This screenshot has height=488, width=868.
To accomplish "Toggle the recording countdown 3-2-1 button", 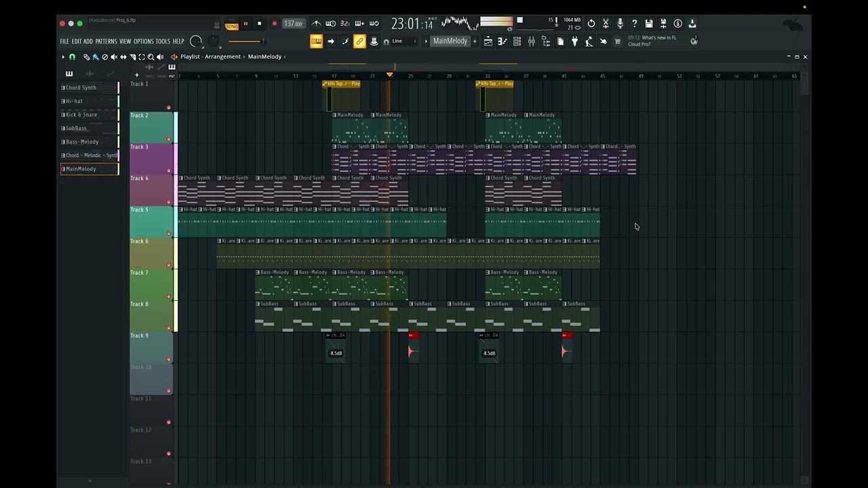I will (x=345, y=23).
